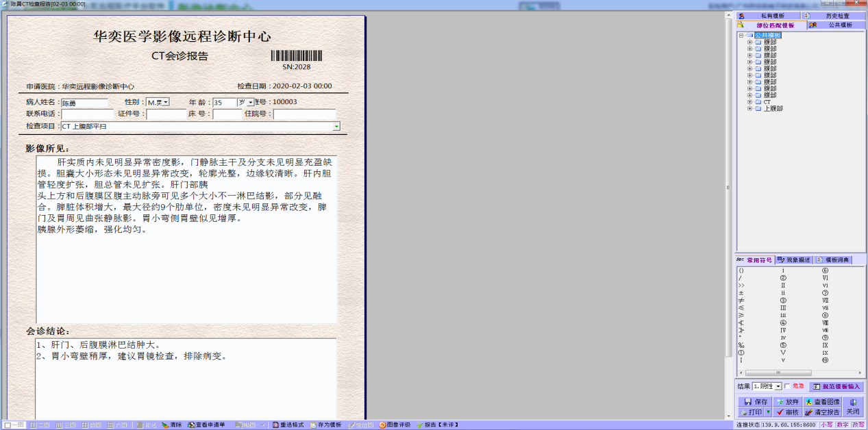Click 查看图像 to view images

coord(822,402)
